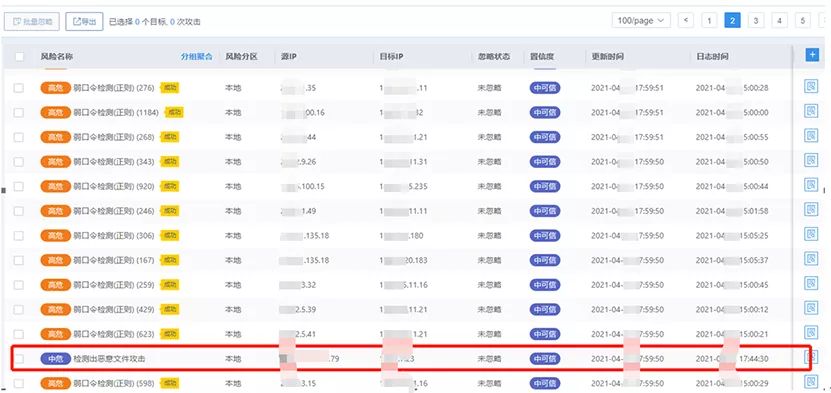The height and width of the screenshot is (393, 831).
Task: Open details icon for the (429) row
Action: pos(811,308)
